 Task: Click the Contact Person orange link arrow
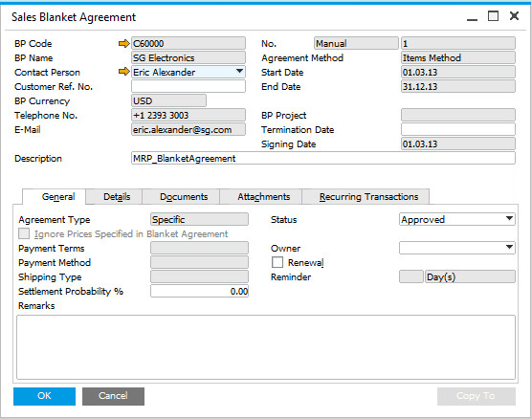[124, 72]
